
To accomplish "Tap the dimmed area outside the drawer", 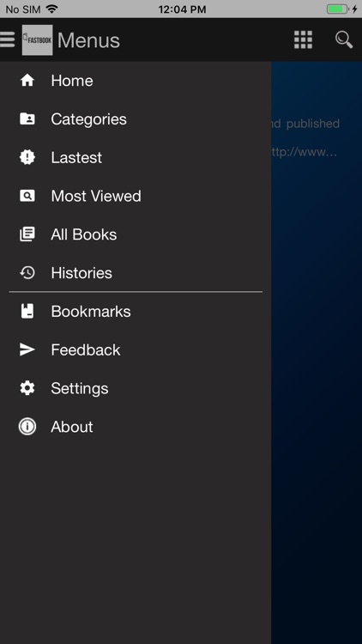I will (x=317, y=369).
